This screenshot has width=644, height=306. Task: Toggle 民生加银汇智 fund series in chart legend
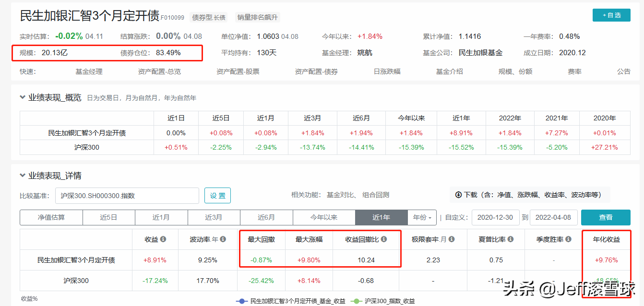[290, 301]
